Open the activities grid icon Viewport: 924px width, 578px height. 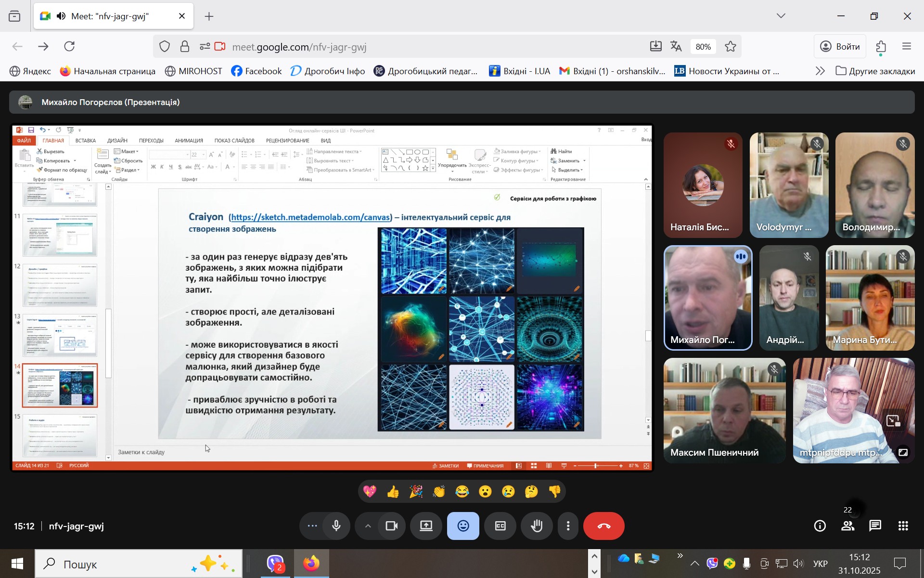[x=903, y=526]
